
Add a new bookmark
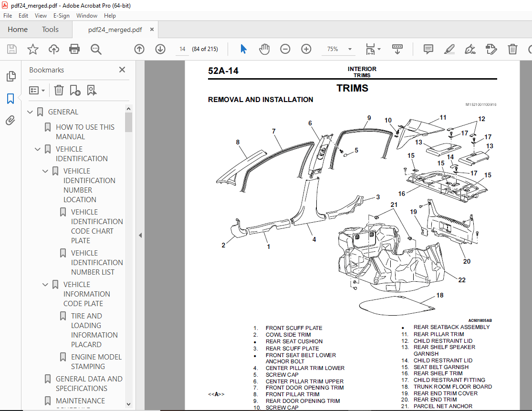coord(75,90)
